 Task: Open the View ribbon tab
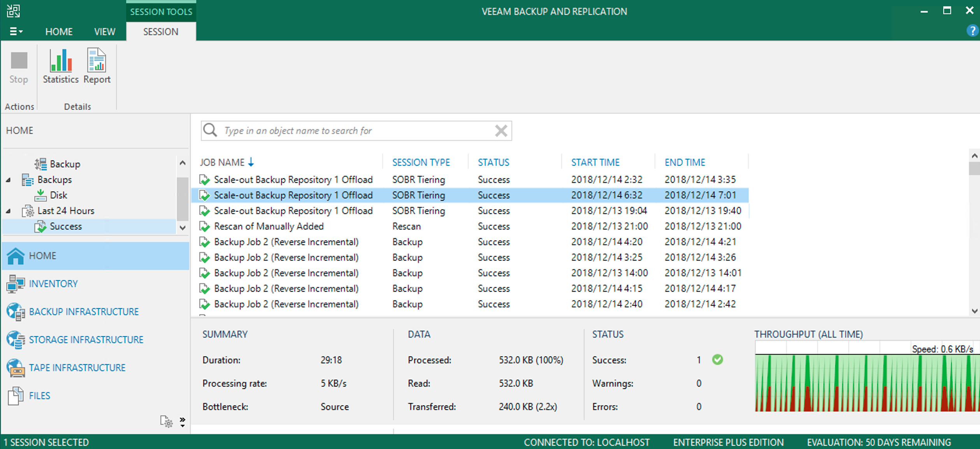(x=105, y=32)
